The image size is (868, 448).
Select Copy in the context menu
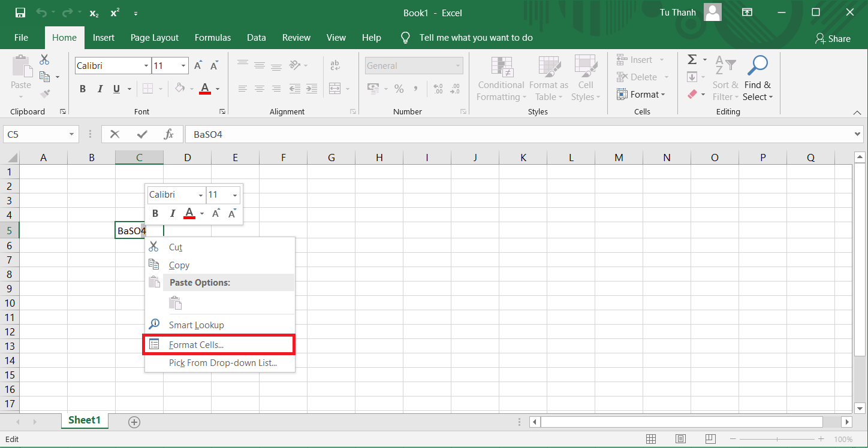(x=179, y=265)
